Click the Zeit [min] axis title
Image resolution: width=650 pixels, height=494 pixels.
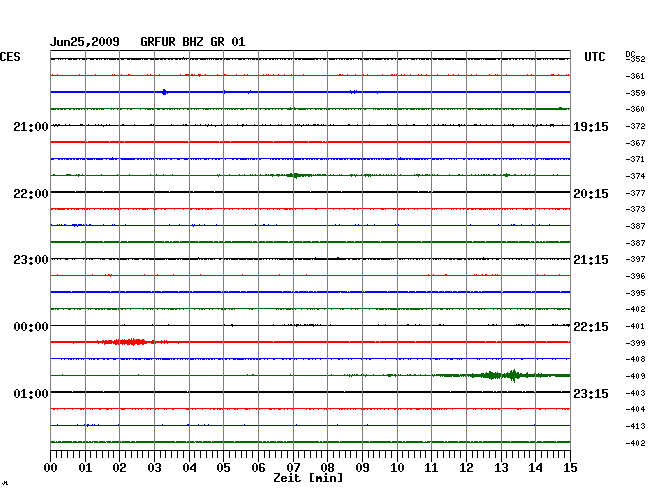click(x=308, y=478)
